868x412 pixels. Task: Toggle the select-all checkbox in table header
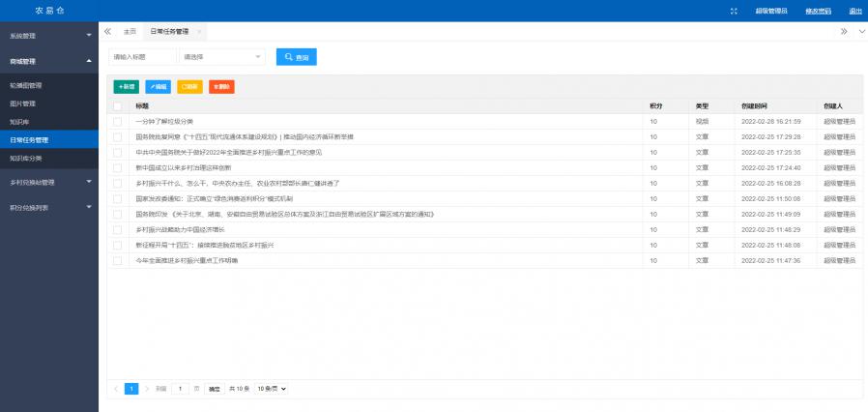[118, 105]
